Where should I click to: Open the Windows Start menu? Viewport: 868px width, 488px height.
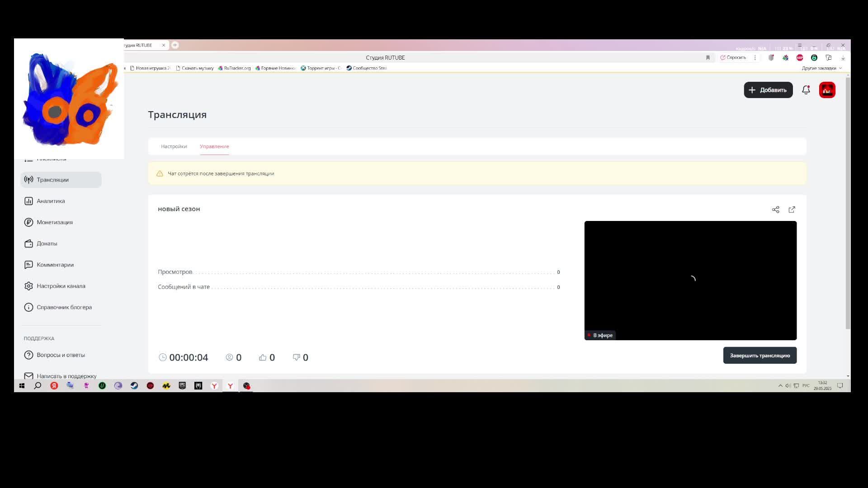pyautogui.click(x=22, y=386)
